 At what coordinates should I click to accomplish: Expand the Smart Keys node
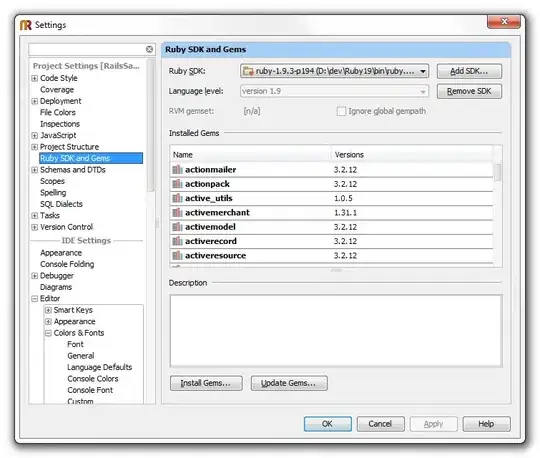pyautogui.click(x=48, y=310)
